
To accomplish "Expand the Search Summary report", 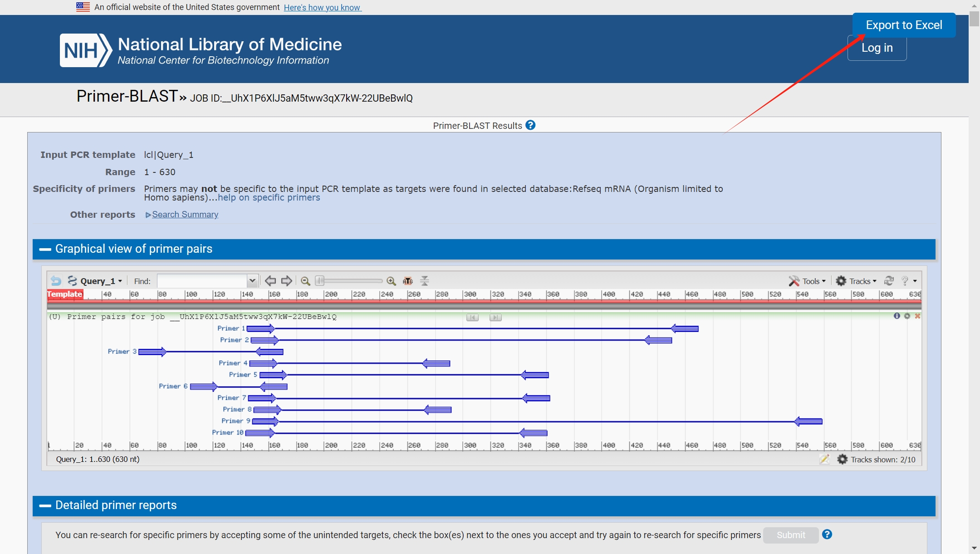I will coord(185,215).
